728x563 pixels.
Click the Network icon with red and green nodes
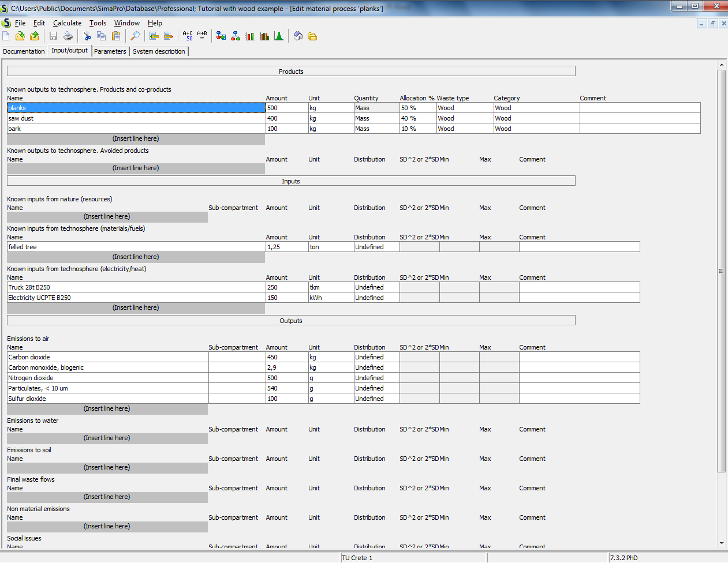click(221, 36)
